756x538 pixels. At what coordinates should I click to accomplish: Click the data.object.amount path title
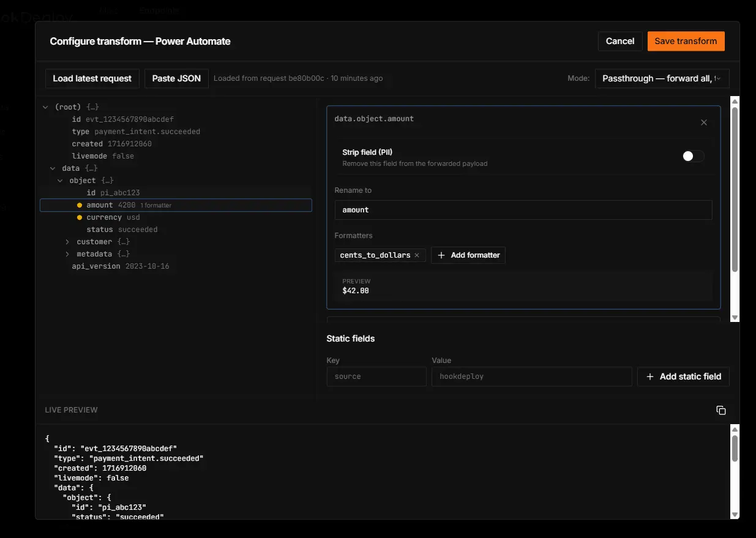374,119
